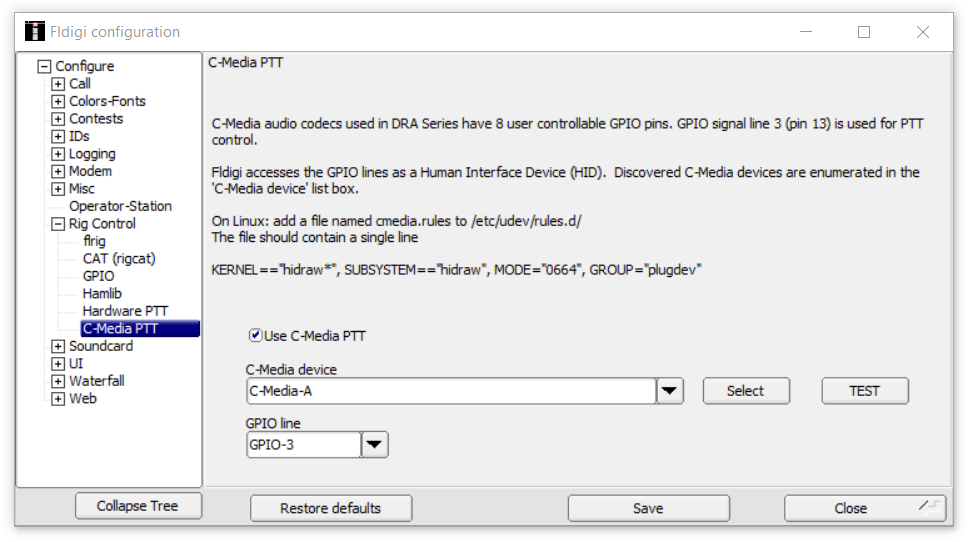Expand the Colors-Fonts tree node

58,101
